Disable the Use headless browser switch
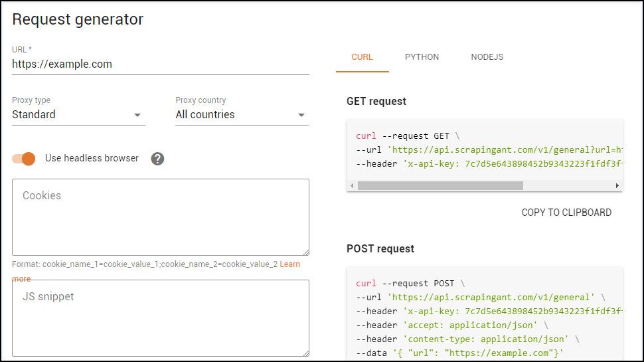 [x=24, y=159]
